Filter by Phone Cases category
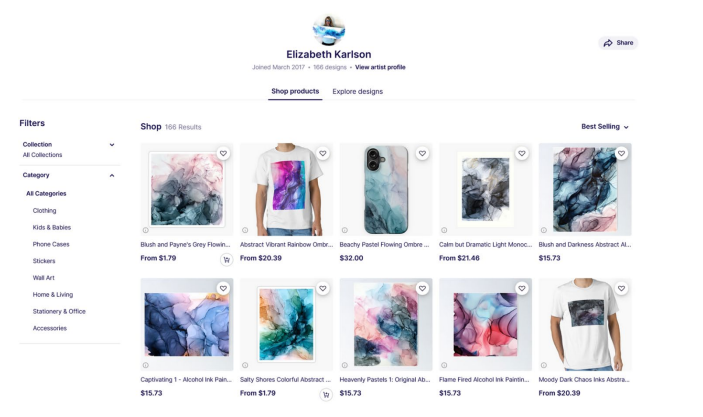 [51, 244]
